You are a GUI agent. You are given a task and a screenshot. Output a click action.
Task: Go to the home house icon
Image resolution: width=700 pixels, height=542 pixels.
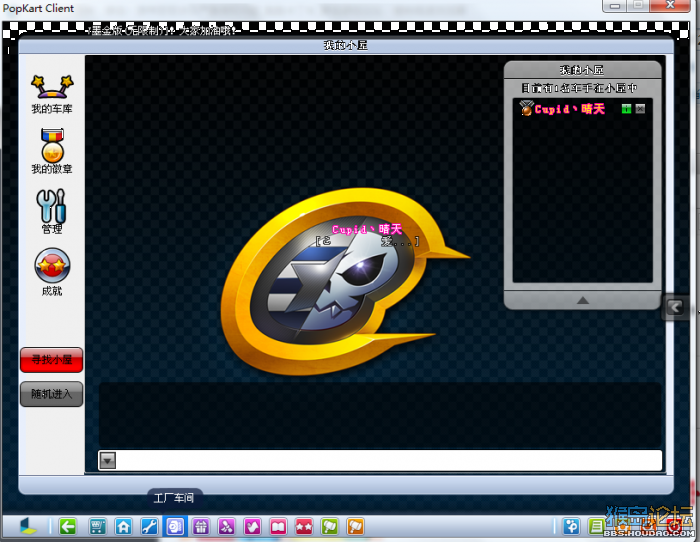pos(123,527)
